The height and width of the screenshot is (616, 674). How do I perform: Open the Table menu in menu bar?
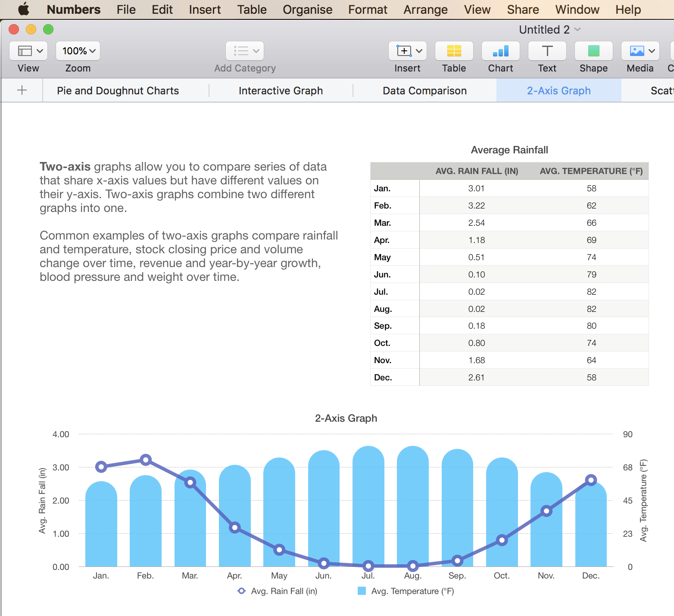click(x=252, y=9)
